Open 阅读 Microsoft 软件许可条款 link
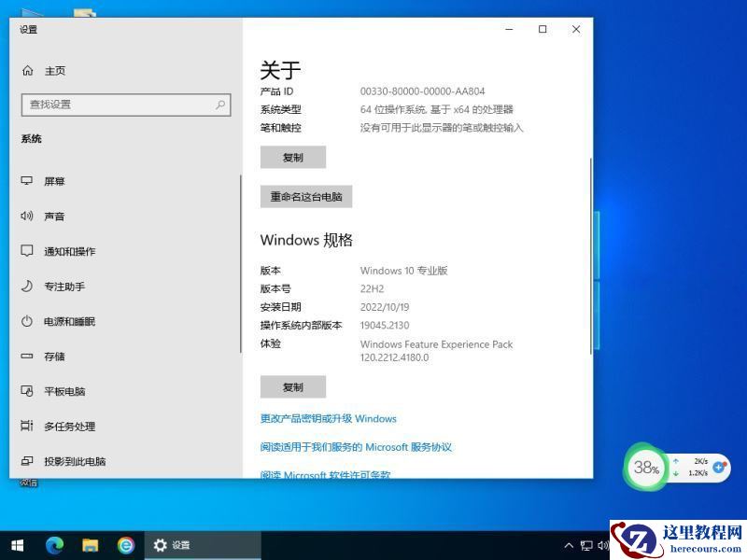Image resolution: width=747 pixels, height=560 pixels. click(325, 475)
